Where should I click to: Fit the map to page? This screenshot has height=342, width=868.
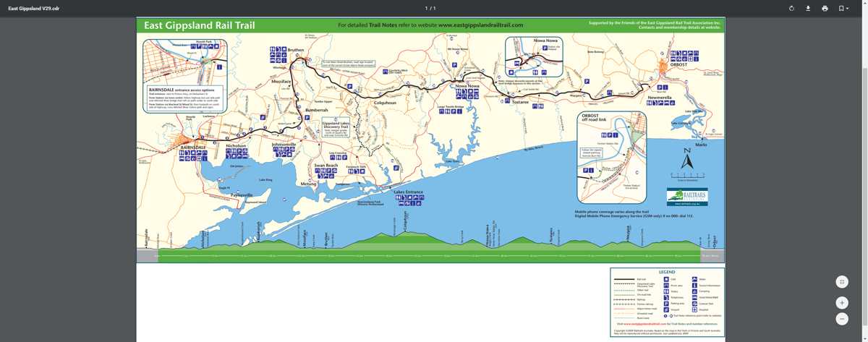point(842,282)
